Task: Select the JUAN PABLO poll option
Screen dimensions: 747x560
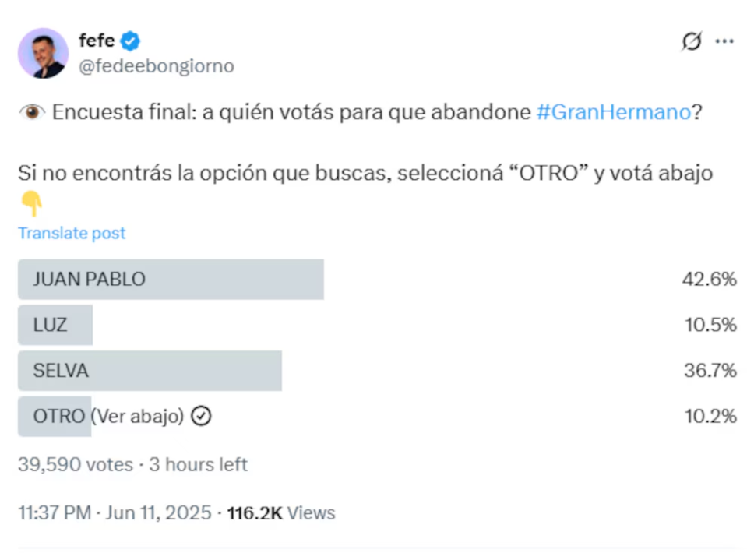Action: [90, 279]
